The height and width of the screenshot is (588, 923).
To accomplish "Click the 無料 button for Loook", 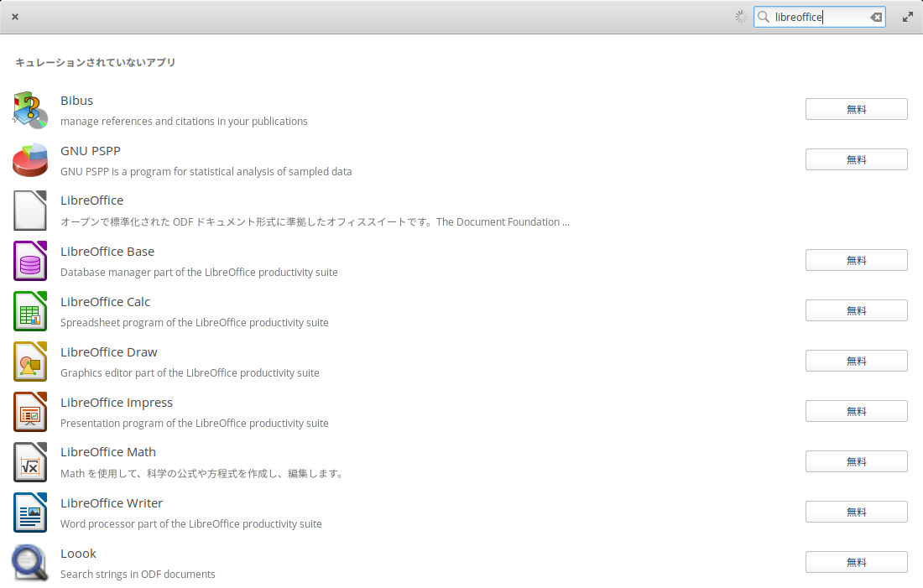I will (x=857, y=562).
